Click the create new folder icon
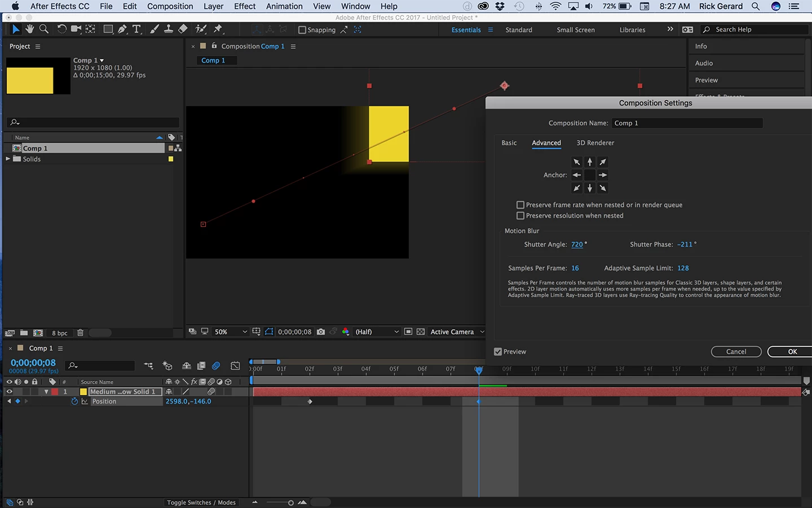812x508 pixels. click(24, 333)
